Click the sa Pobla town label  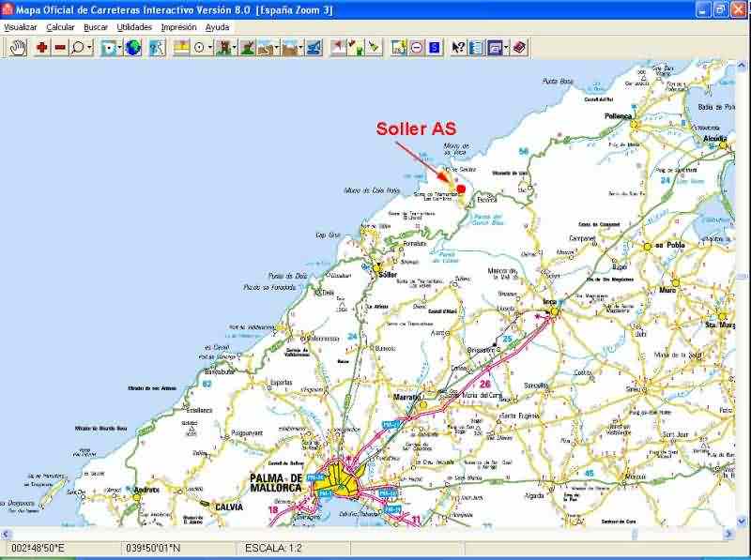click(669, 245)
